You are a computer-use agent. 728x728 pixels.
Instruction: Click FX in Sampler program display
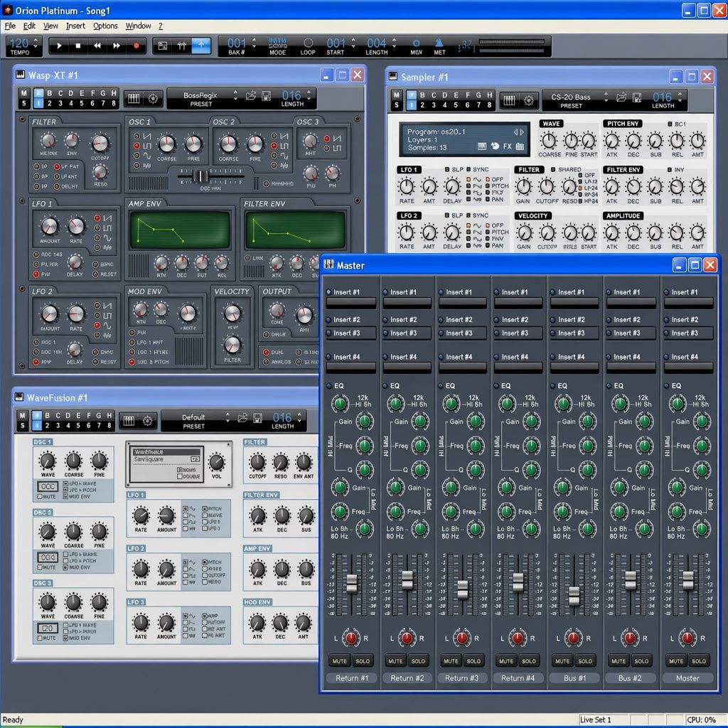point(507,146)
